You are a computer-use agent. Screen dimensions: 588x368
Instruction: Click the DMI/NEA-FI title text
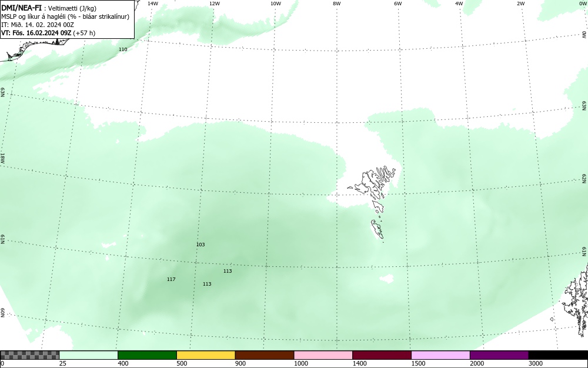(x=21, y=8)
